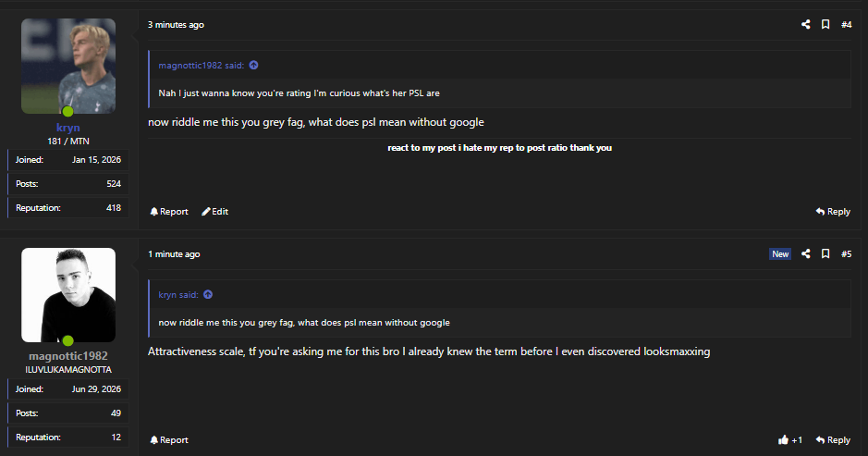This screenshot has width=868, height=456.
Task: Open the post #4 permalink number
Action: tap(847, 24)
